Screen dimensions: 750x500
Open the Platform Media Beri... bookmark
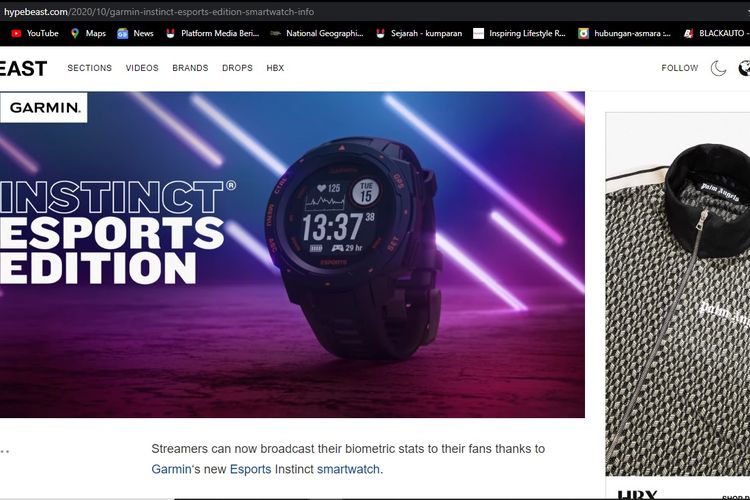coord(212,33)
